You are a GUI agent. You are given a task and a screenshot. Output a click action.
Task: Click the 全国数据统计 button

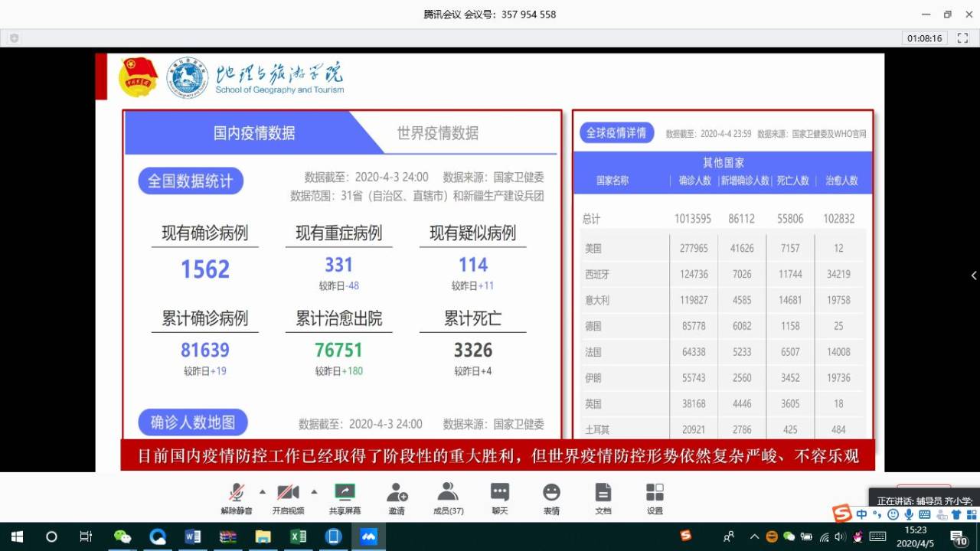coord(190,181)
